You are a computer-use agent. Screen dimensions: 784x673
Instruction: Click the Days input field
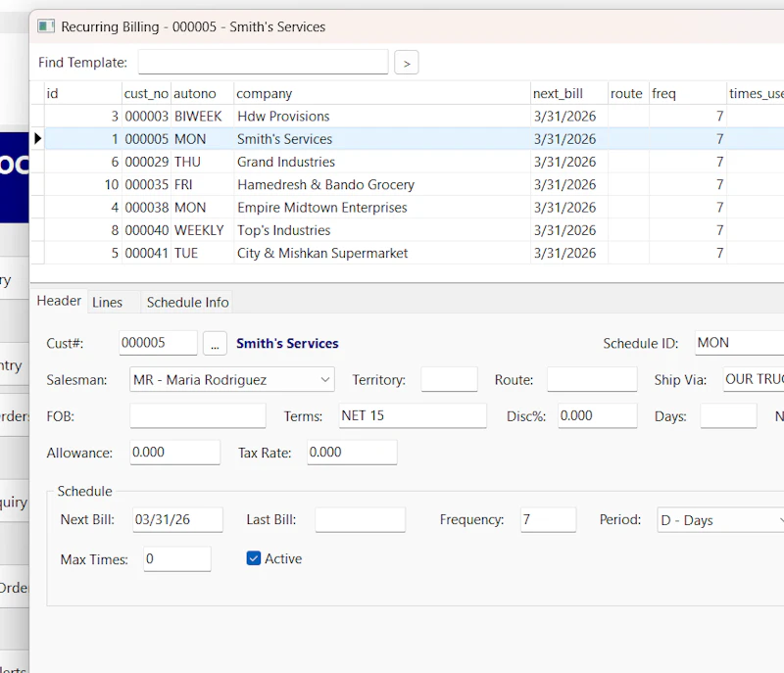coord(728,415)
